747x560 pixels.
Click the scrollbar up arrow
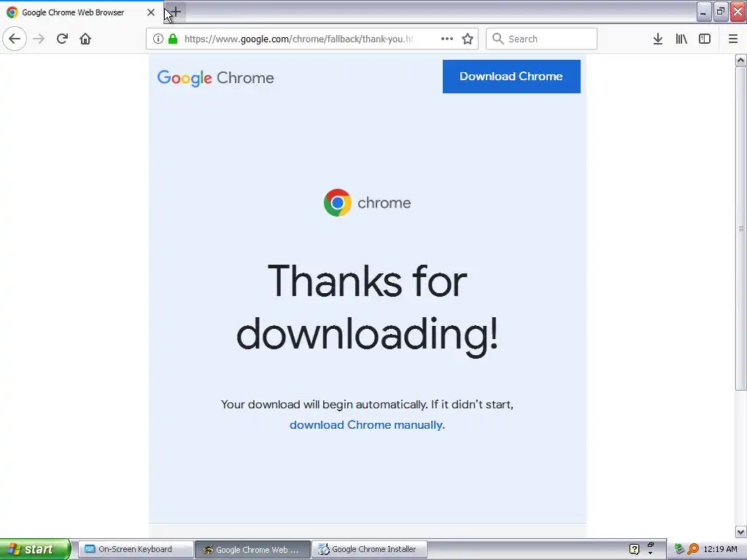tap(740, 60)
